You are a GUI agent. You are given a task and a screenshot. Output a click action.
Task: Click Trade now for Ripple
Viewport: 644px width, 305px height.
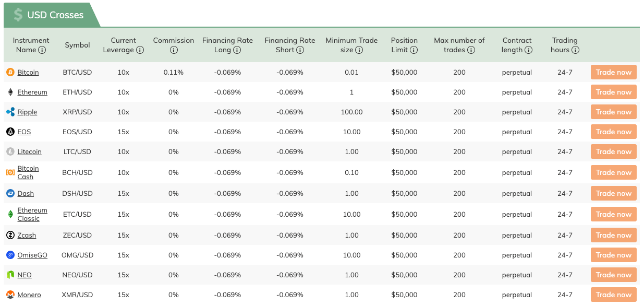pyautogui.click(x=614, y=112)
